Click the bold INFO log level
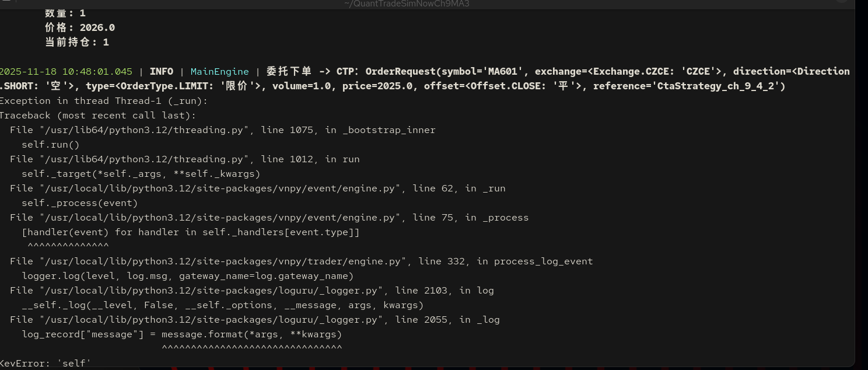 [x=161, y=72]
